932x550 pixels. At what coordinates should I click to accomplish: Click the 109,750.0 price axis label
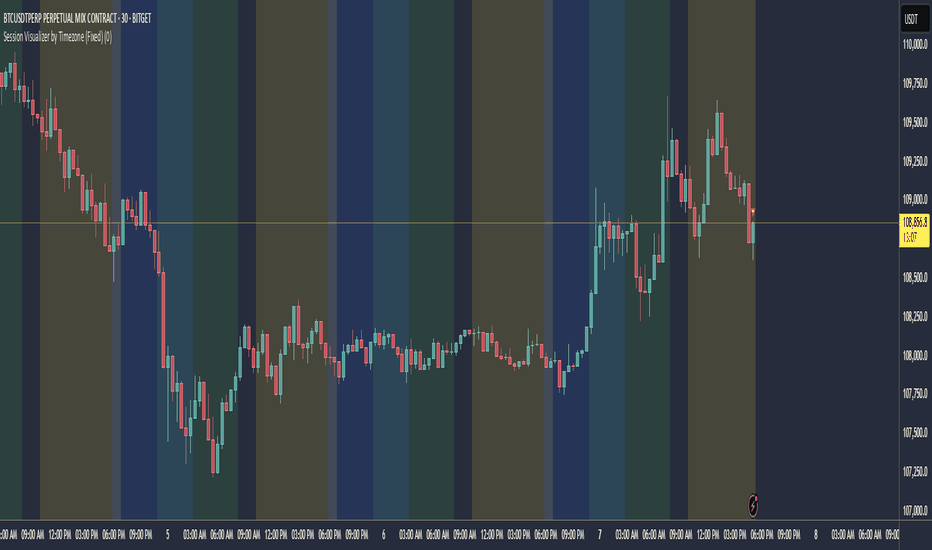(915, 83)
